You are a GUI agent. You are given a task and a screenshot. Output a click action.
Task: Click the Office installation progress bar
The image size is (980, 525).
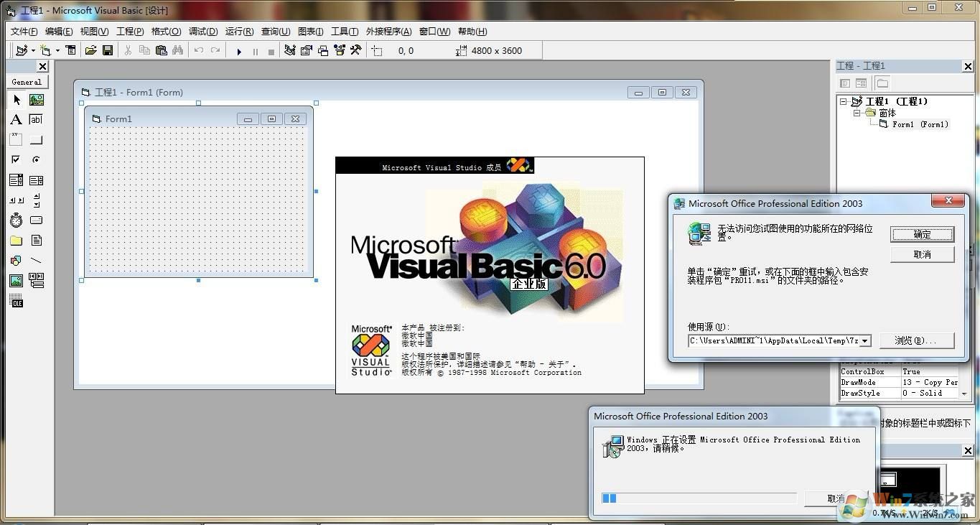pos(700,497)
